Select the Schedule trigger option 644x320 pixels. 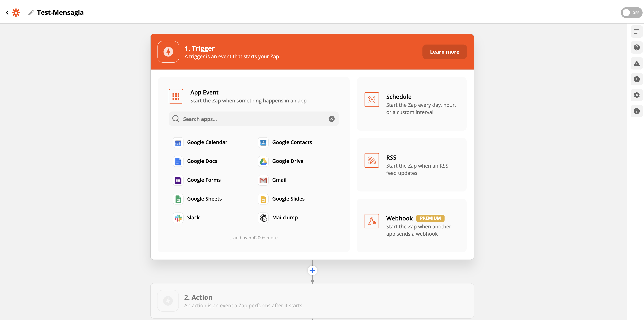point(411,104)
